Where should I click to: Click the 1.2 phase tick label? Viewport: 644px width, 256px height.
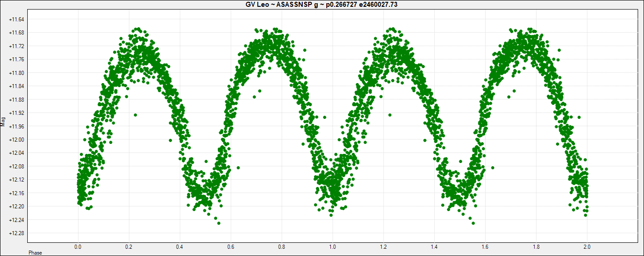(383, 247)
